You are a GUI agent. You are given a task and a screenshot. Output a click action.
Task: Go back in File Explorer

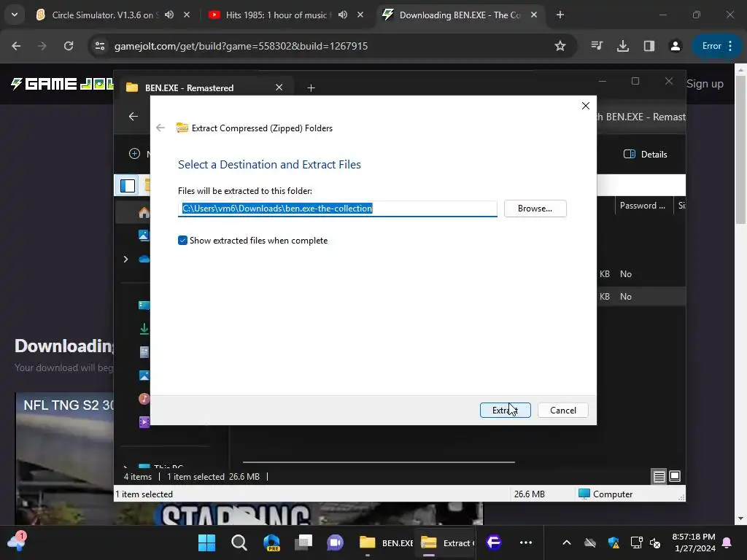[x=133, y=116]
